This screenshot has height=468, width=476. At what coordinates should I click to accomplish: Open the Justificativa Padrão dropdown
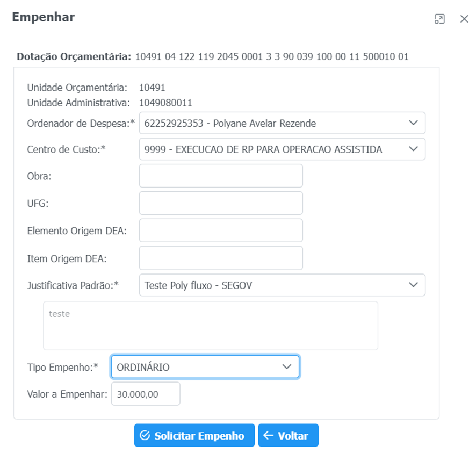274,285
